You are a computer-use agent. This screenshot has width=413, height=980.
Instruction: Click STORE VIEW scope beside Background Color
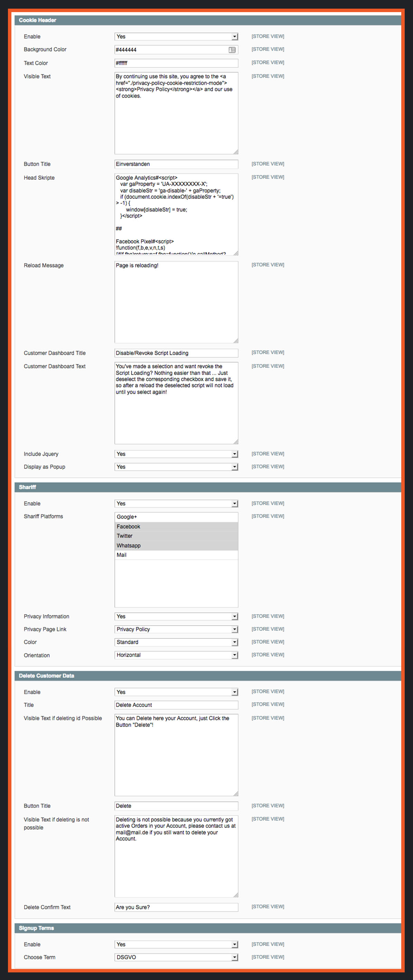tap(268, 49)
